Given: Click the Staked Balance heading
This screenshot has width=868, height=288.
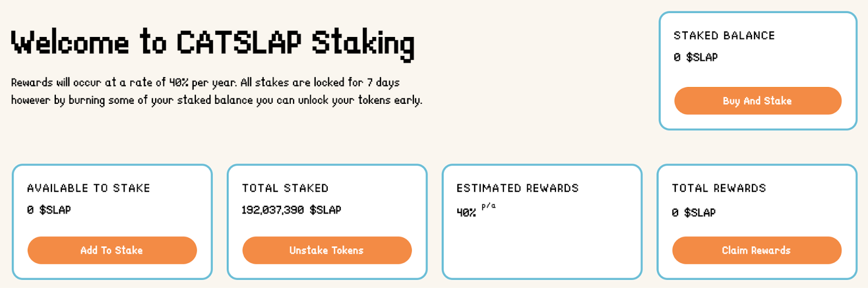Looking at the screenshot, I should 724,36.
